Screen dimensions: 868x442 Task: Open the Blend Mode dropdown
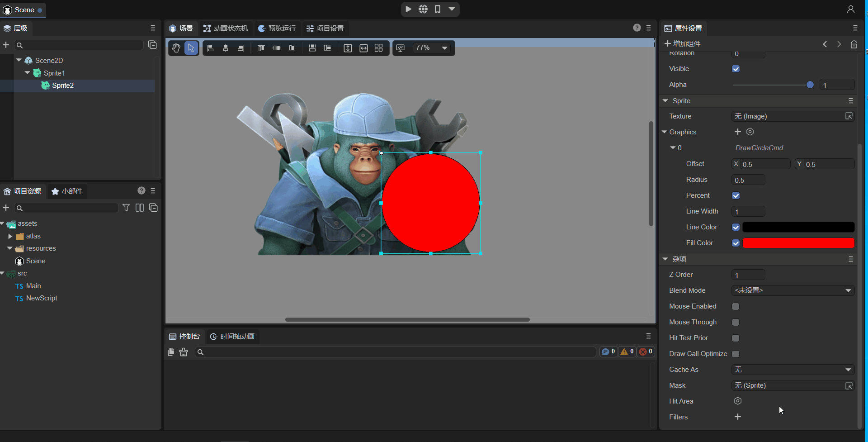tap(793, 290)
